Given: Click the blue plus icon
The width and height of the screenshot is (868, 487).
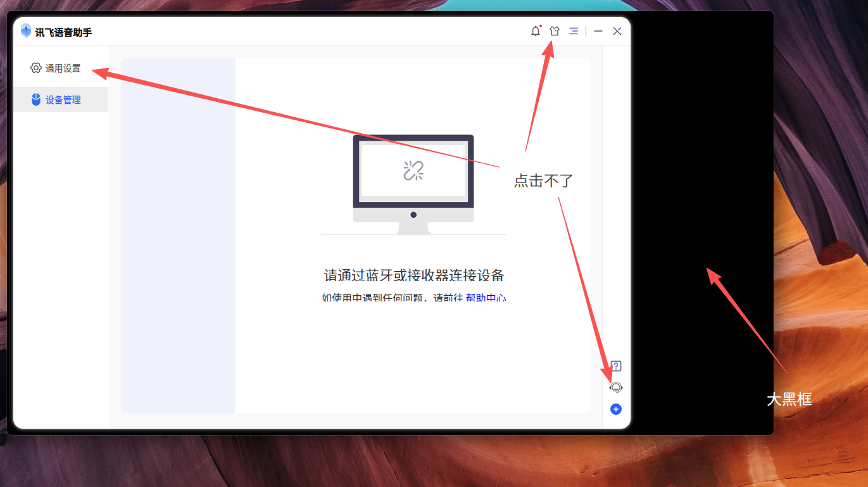Looking at the screenshot, I should pyautogui.click(x=616, y=409).
